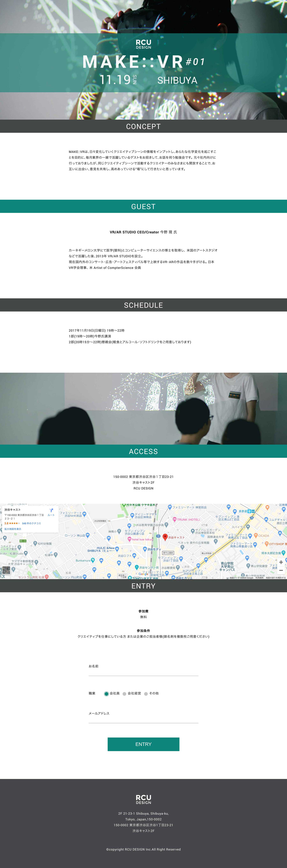Click the ファミリーマート 神宮前店 marker

(170, 507)
